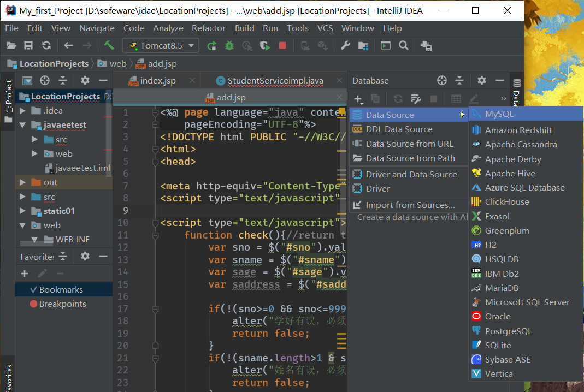Viewport: 584px width, 392px height.
Task: Select PostgreSQL data source
Action: pyautogui.click(x=526, y=330)
